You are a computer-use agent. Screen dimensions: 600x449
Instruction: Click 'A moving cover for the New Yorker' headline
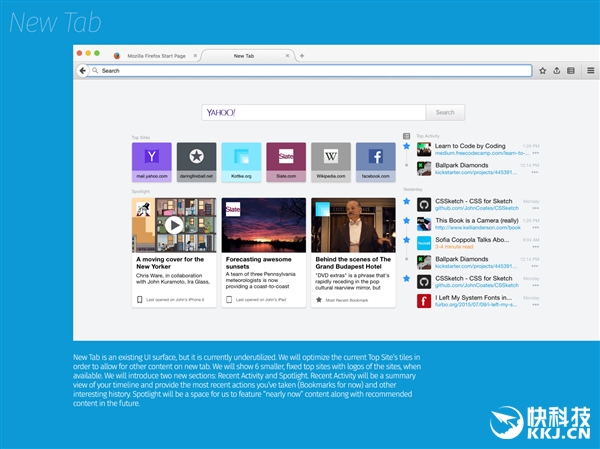pyautogui.click(x=170, y=263)
